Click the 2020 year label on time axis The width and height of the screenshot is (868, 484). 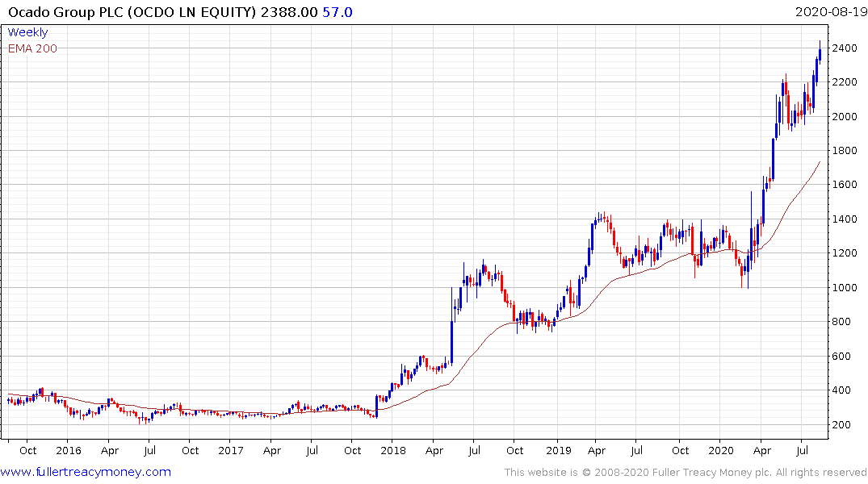(x=721, y=450)
